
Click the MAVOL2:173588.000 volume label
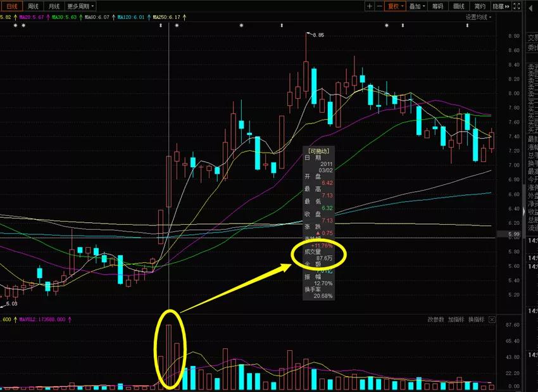42,320
